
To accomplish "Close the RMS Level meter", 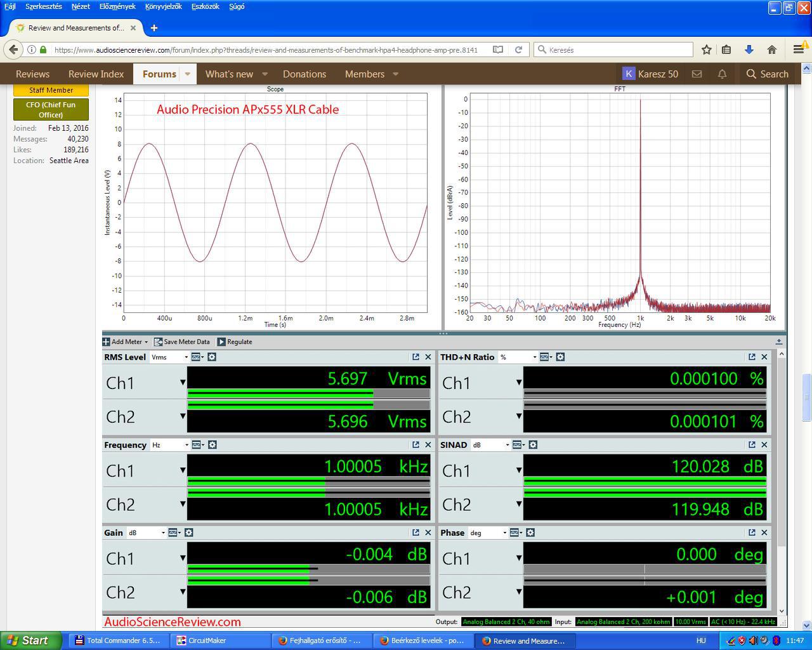I will [428, 357].
